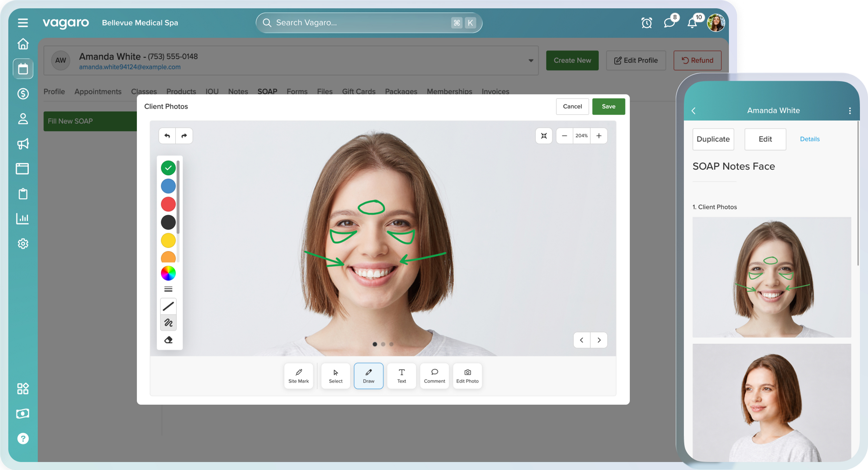Viewport: 868px width, 470px height.
Task: Open the clipboard icon in sidebar
Action: (23, 194)
